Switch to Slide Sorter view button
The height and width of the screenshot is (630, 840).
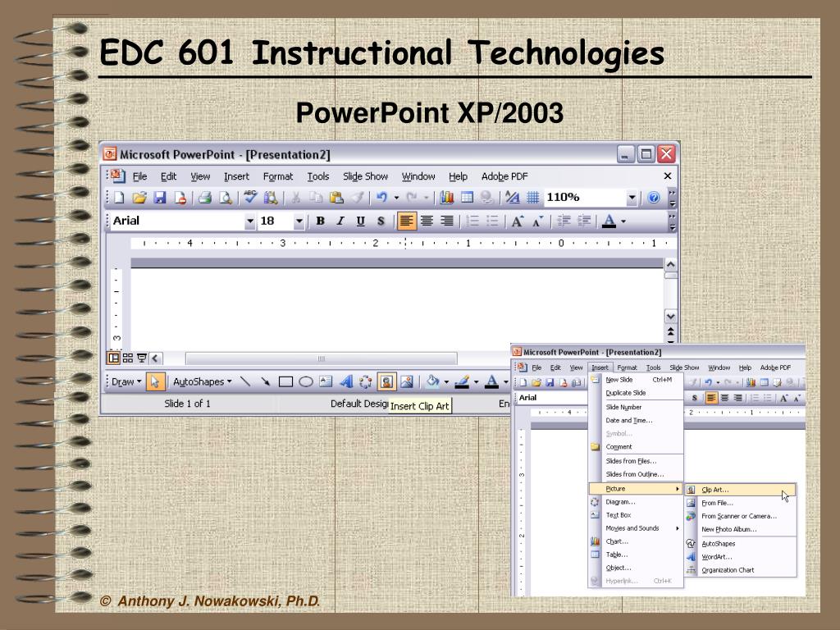[127, 358]
